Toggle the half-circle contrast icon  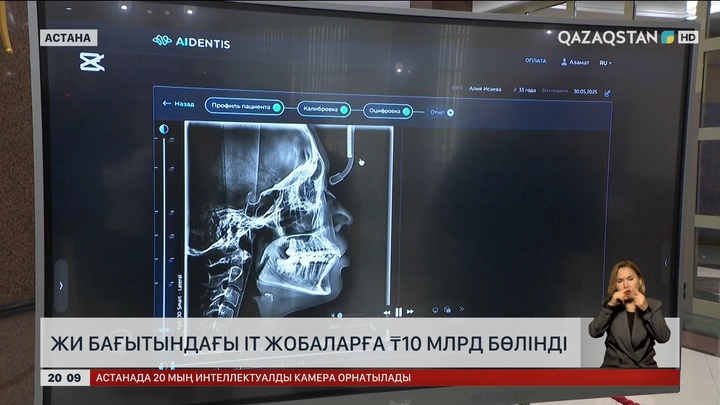click(165, 129)
